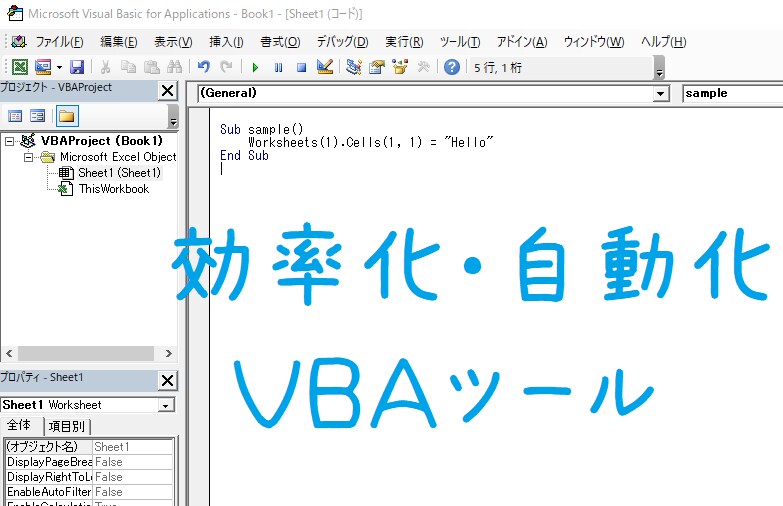Open the デバッグ(D) menu

[x=342, y=41]
